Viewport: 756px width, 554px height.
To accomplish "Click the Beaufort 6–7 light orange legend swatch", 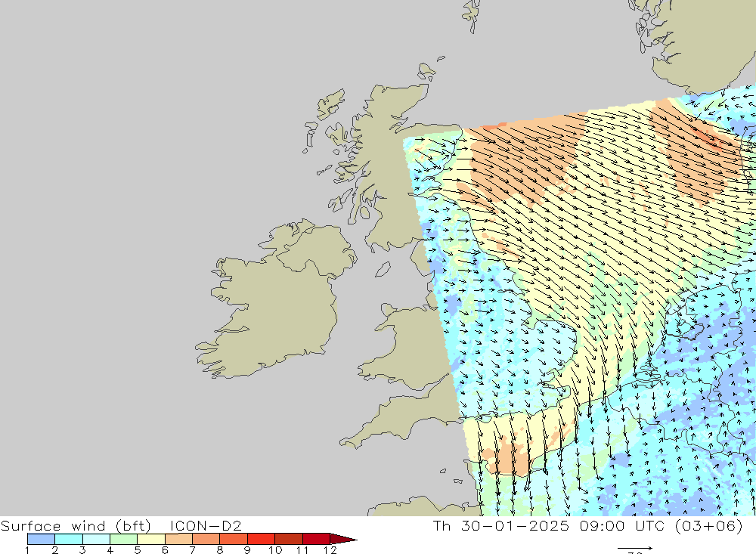I will click(x=178, y=539).
